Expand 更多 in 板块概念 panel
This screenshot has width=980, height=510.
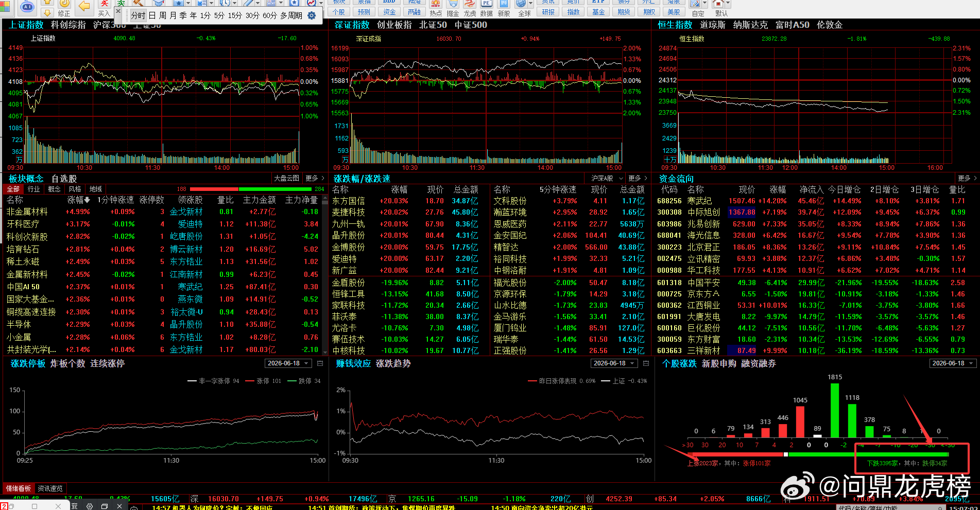point(315,178)
